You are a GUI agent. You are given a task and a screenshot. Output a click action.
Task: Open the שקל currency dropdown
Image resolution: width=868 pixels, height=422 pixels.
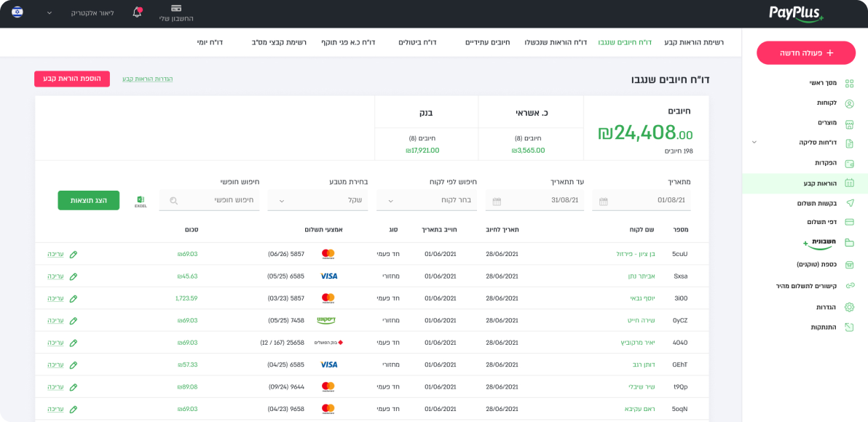pyautogui.click(x=318, y=200)
